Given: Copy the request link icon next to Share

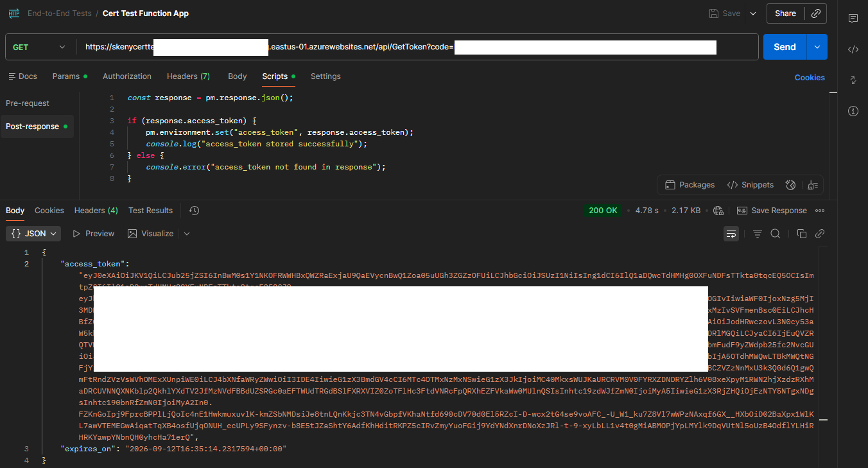Looking at the screenshot, I should click(816, 13).
